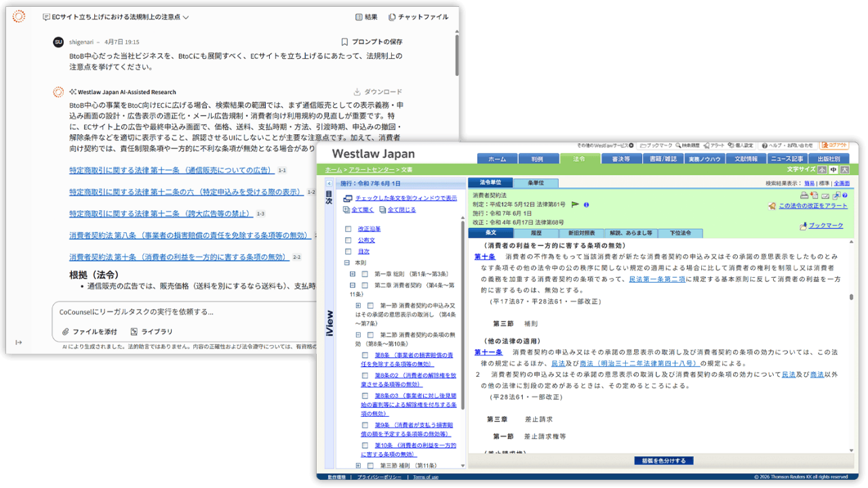Collapse the 本則 node in the contents tree
The width and height of the screenshot is (868, 488).
pyautogui.click(x=347, y=262)
